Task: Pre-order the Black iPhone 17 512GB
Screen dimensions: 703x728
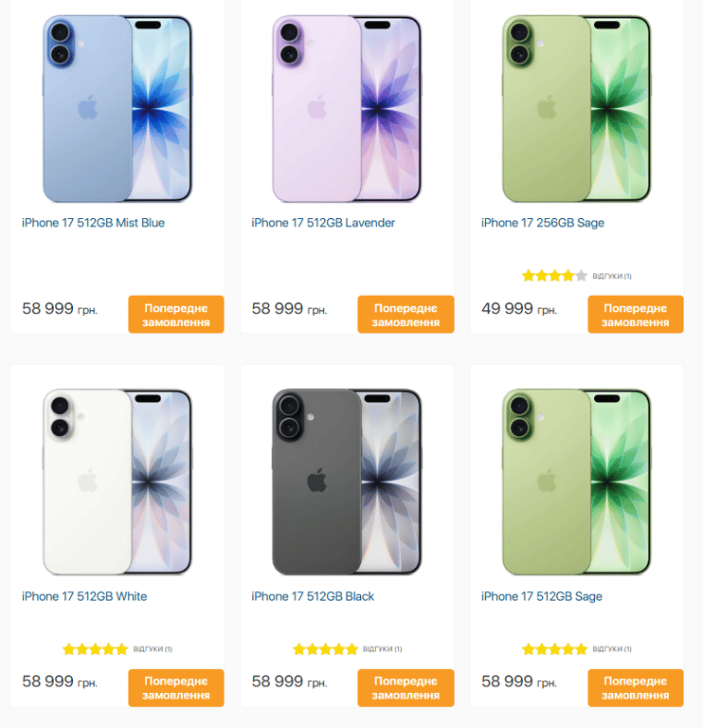Action: pyautogui.click(x=406, y=687)
